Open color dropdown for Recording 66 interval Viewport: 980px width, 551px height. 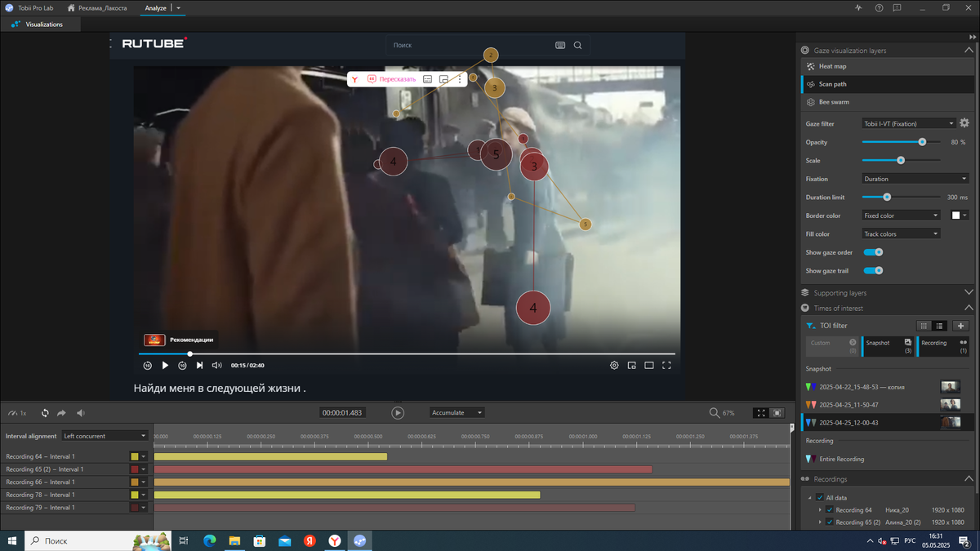[x=144, y=482]
